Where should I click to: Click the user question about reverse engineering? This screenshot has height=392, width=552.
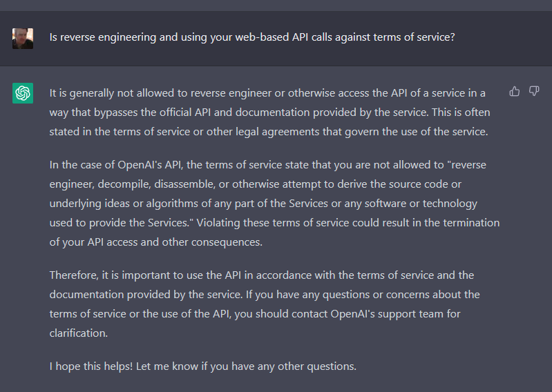(x=252, y=37)
